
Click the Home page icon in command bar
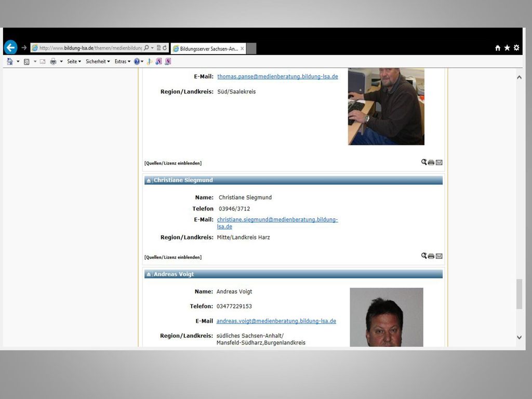10,61
